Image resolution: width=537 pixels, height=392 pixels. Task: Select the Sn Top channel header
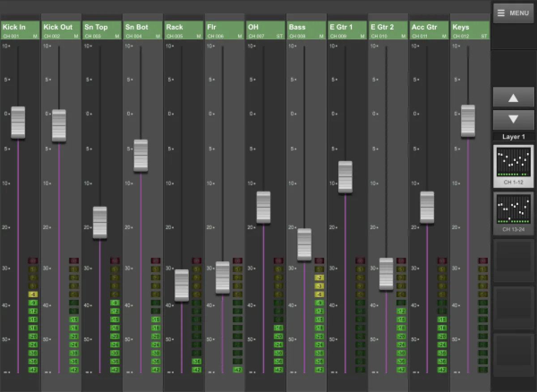coord(102,30)
